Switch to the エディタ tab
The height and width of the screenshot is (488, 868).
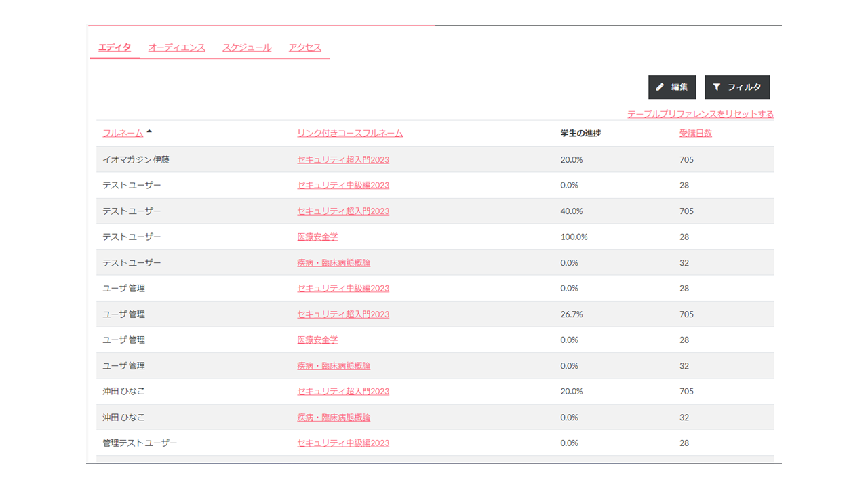point(115,47)
